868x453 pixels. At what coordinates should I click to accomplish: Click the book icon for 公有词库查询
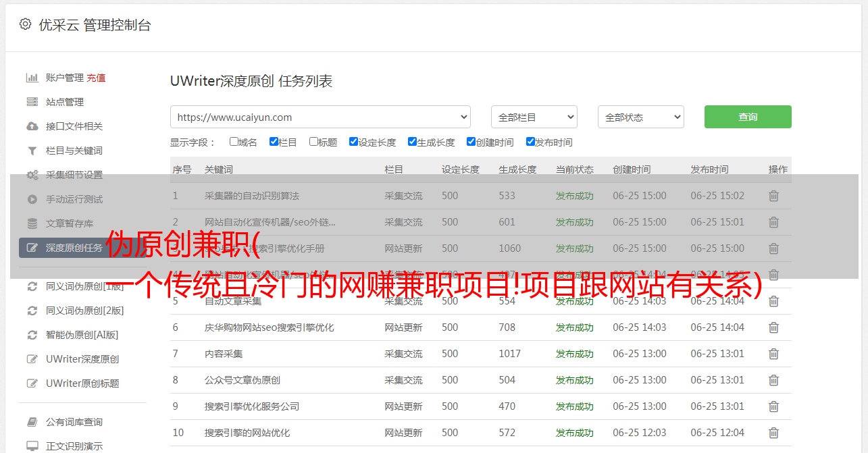click(x=32, y=422)
